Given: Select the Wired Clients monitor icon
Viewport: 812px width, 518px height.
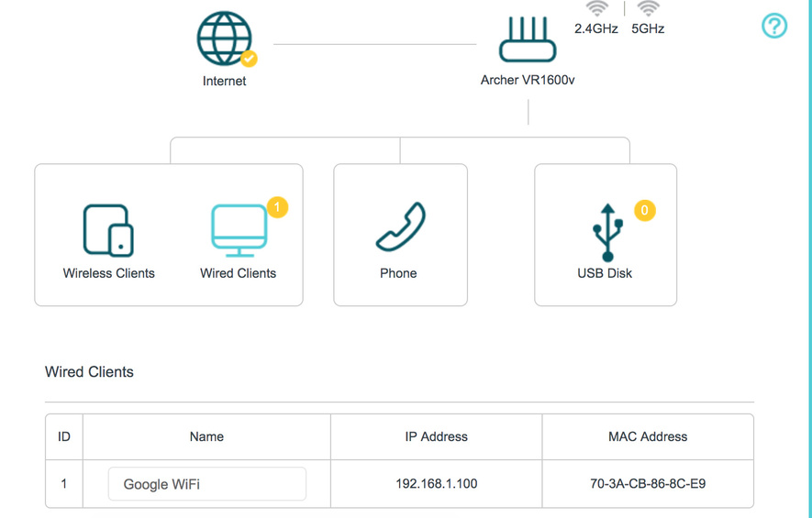Looking at the screenshot, I should [239, 231].
